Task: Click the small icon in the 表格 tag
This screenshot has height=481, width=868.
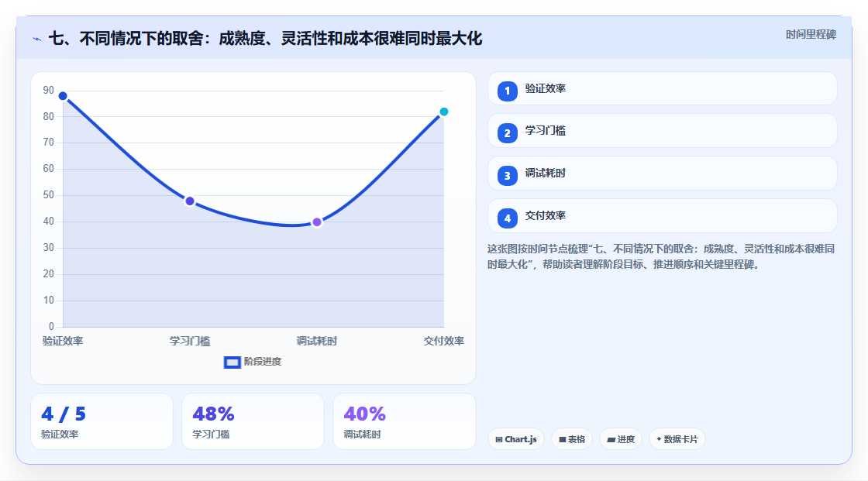Action: pyautogui.click(x=563, y=439)
